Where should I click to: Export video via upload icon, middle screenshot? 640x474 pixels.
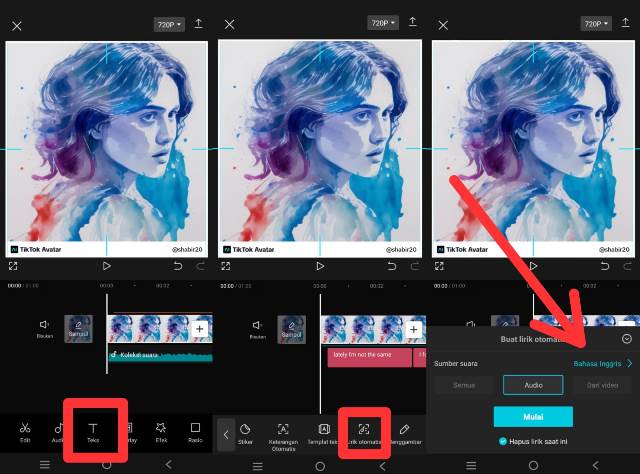coord(413,22)
